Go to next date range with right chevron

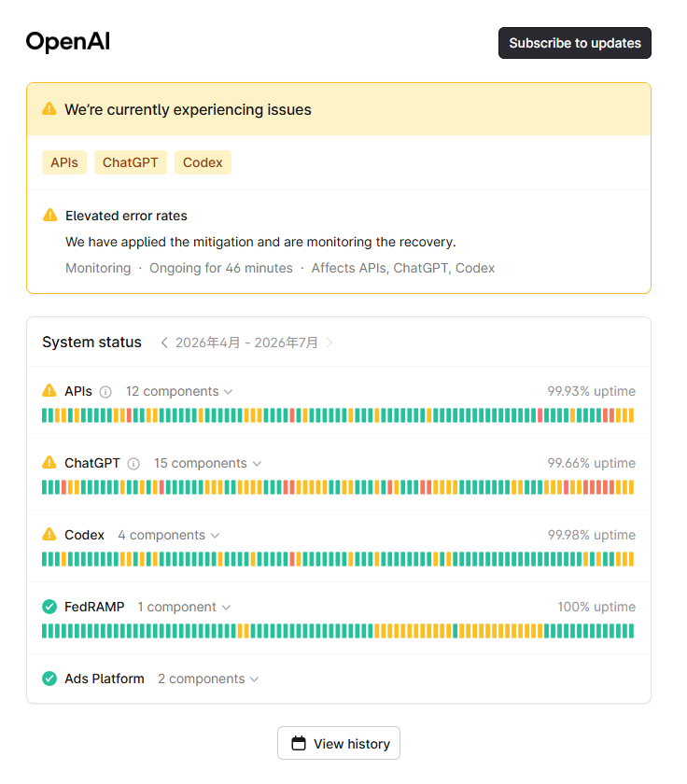pos(329,343)
